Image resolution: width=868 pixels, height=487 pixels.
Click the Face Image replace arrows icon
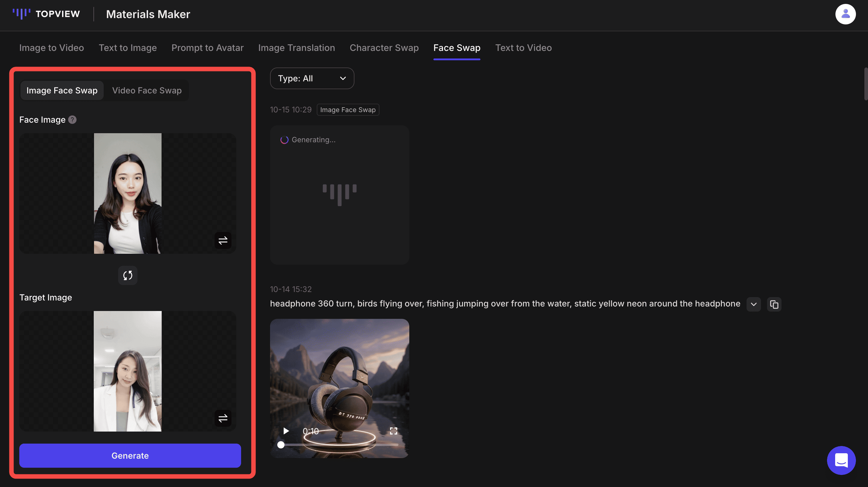click(x=223, y=240)
